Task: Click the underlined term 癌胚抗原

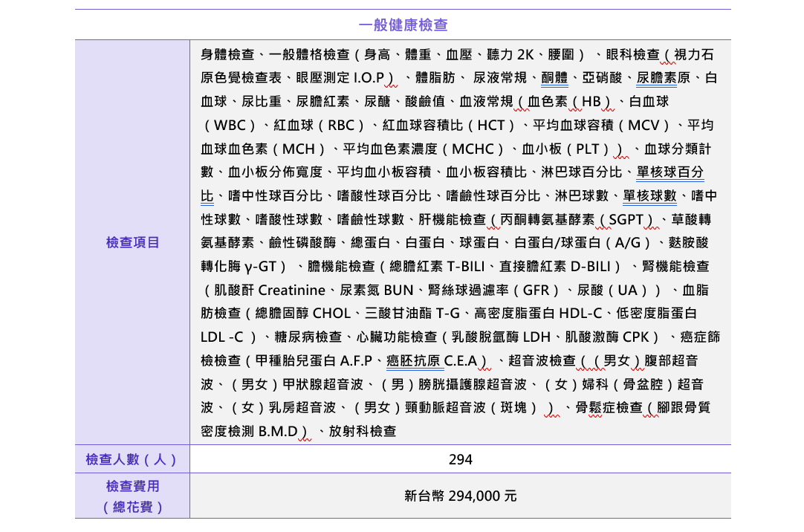Action: (x=414, y=361)
